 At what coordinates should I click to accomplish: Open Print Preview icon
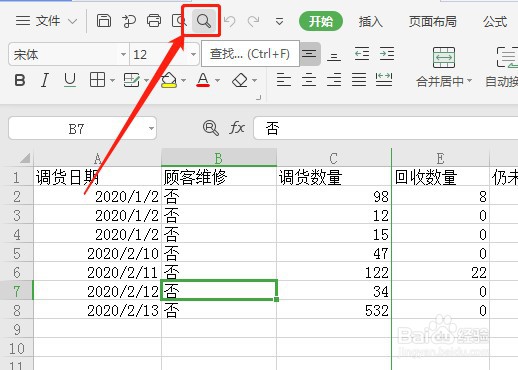point(178,21)
